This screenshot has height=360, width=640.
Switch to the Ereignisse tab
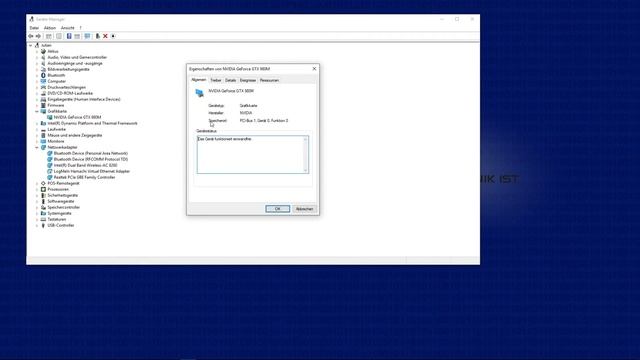click(248, 80)
